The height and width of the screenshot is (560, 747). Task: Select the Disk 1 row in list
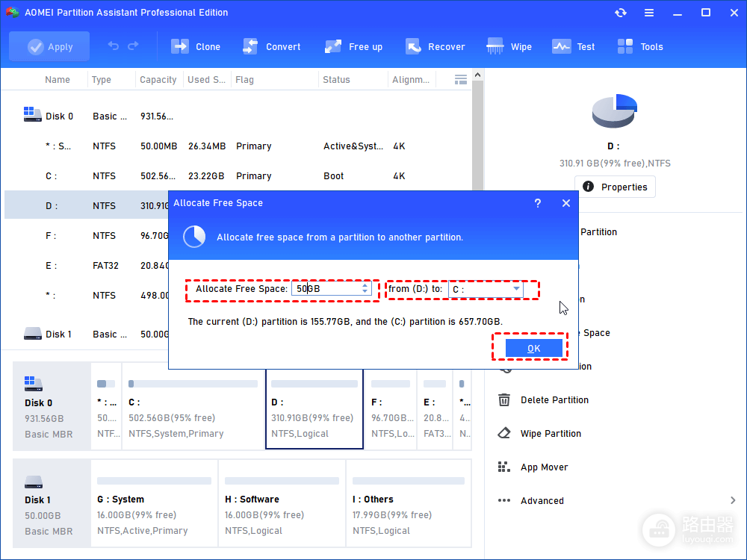(x=87, y=335)
